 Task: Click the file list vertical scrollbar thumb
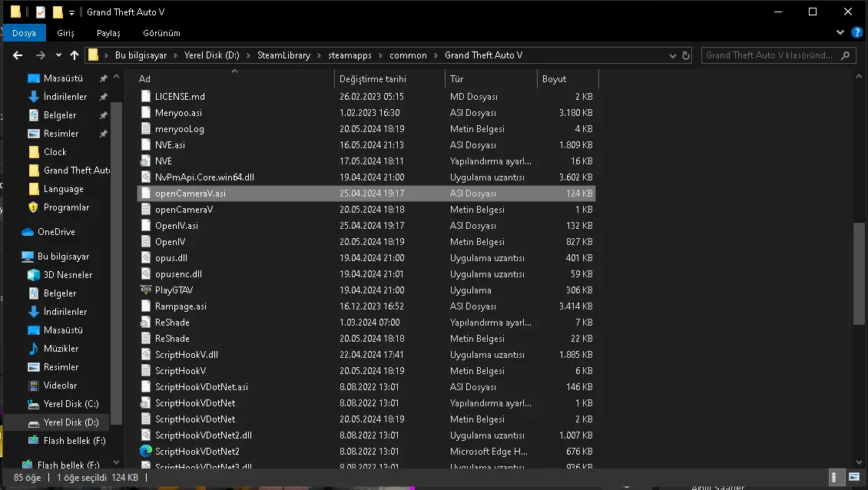click(859, 273)
